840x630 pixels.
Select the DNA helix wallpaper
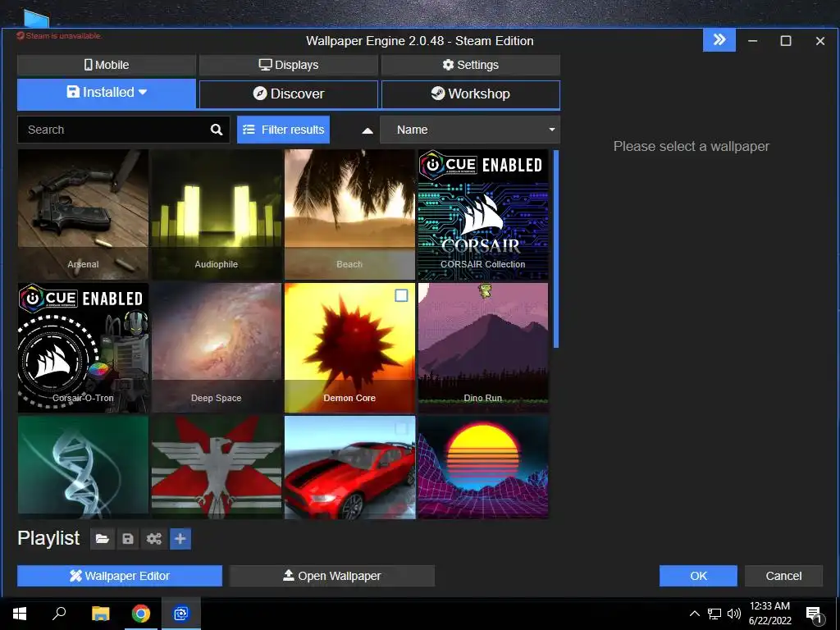point(83,468)
